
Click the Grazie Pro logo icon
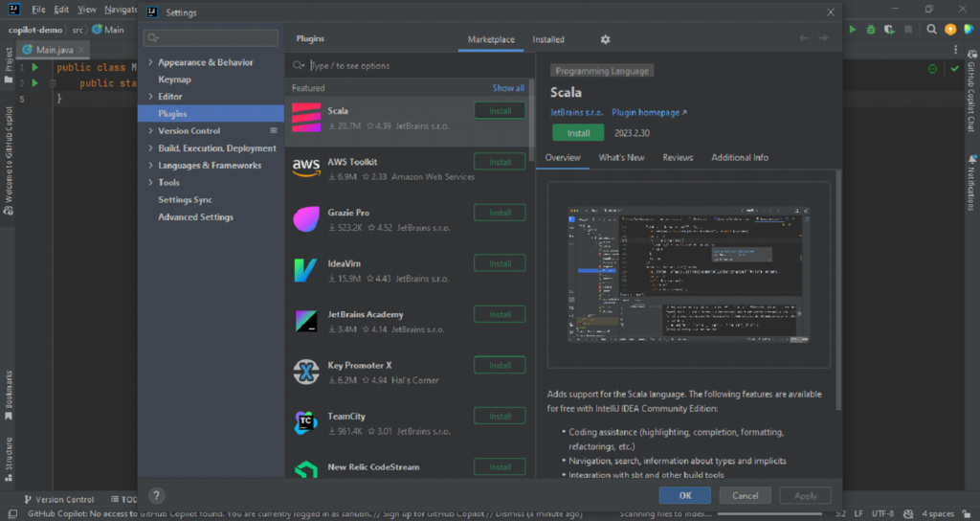[x=306, y=219]
